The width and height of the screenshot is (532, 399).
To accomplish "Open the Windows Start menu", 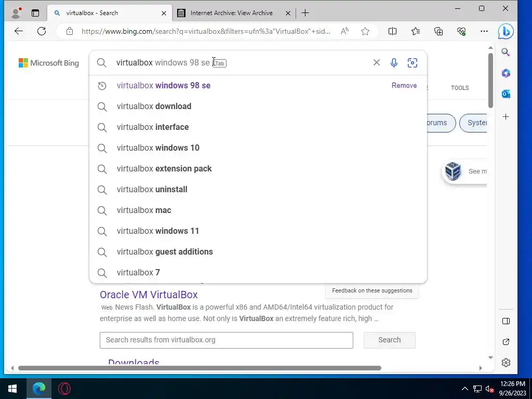I will pyautogui.click(x=12, y=389).
